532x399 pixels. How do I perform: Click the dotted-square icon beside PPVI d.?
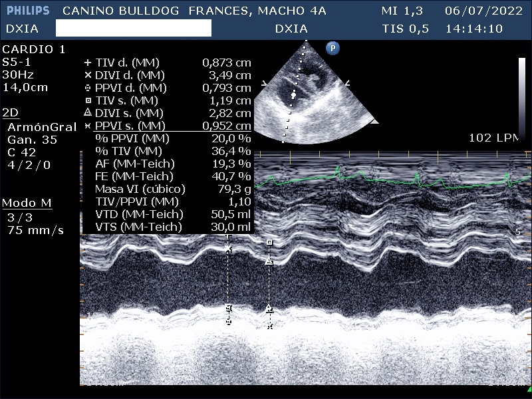pos(88,88)
